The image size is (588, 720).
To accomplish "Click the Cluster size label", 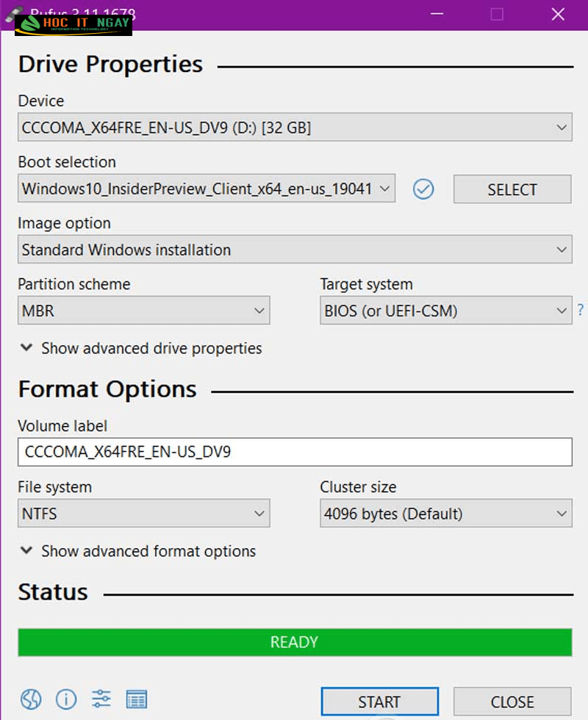I will coord(359,487).
